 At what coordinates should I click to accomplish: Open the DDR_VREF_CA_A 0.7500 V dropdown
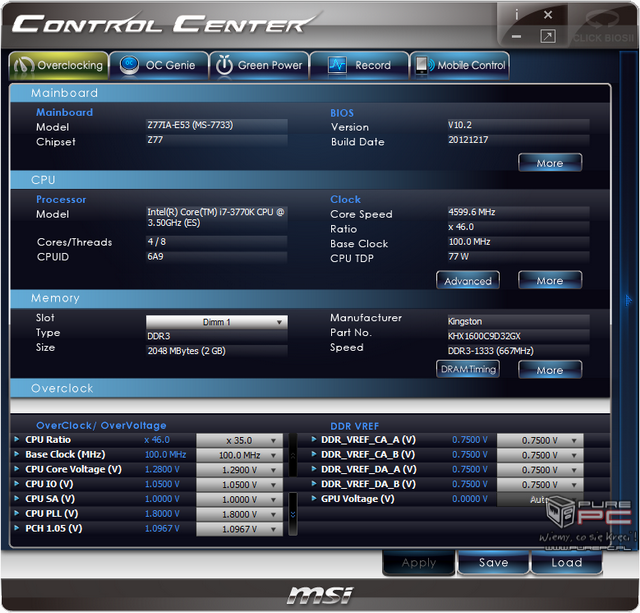click(540, 440)
